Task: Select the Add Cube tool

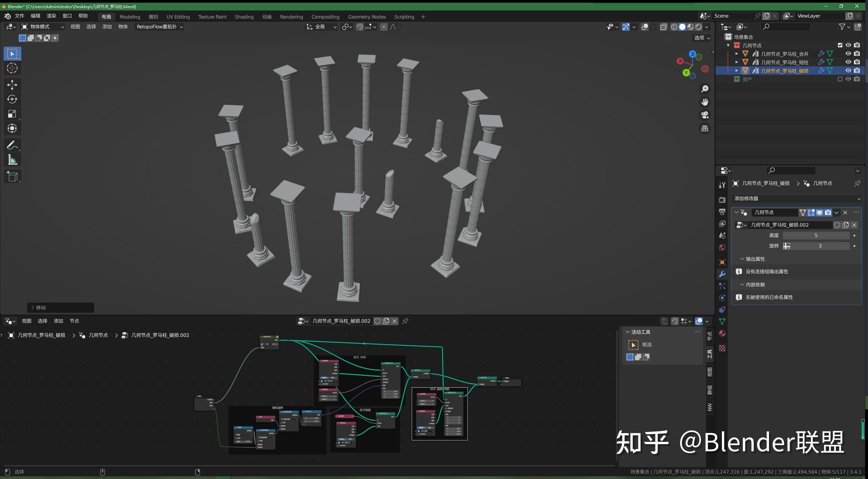Action: click(12, 176)
